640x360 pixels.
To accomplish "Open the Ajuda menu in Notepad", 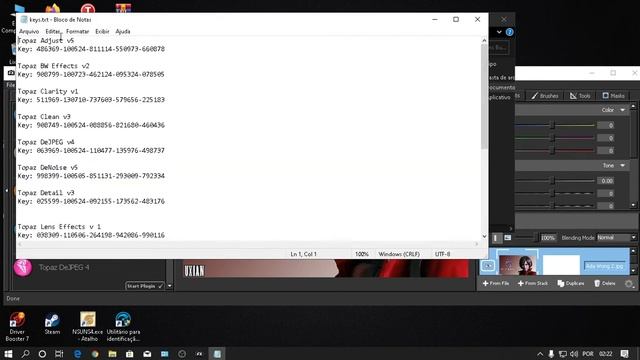I will (x=123, y=31).
